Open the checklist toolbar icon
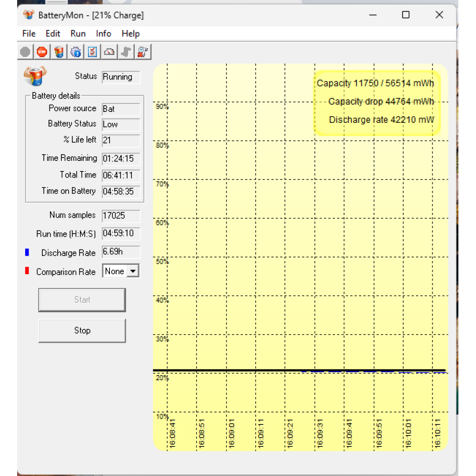 click(x=92, y=52)
